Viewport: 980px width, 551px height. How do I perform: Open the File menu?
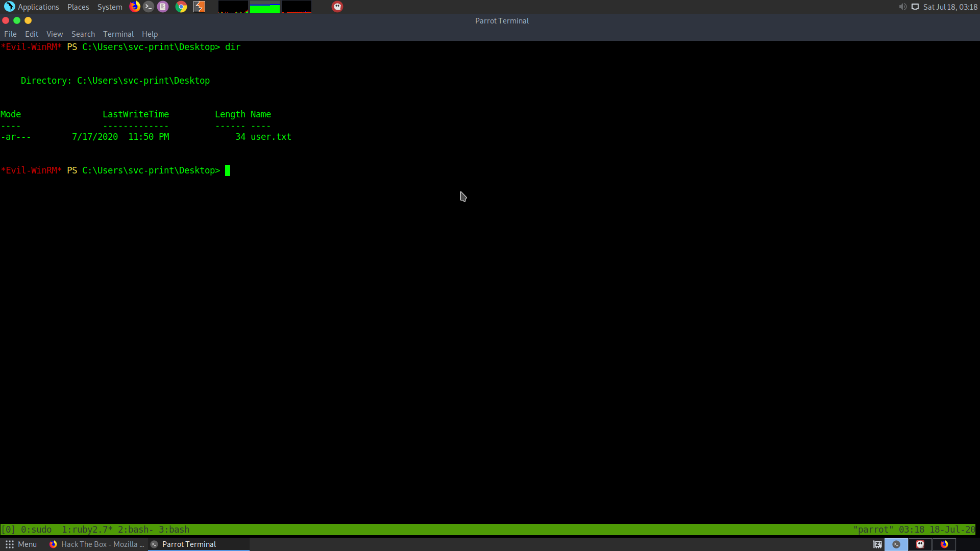pos(10,34)
